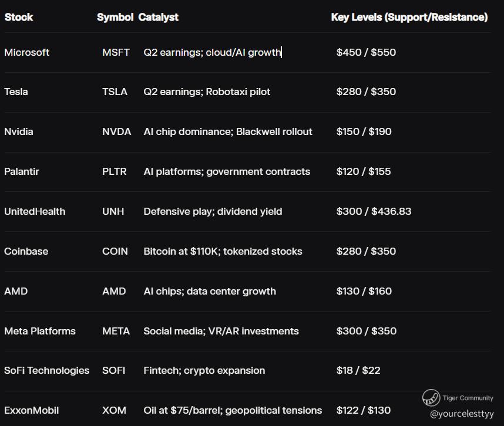The image size is (504, 426).
Task: Click the Tiger Community logo icon
Action: point(431,398)
